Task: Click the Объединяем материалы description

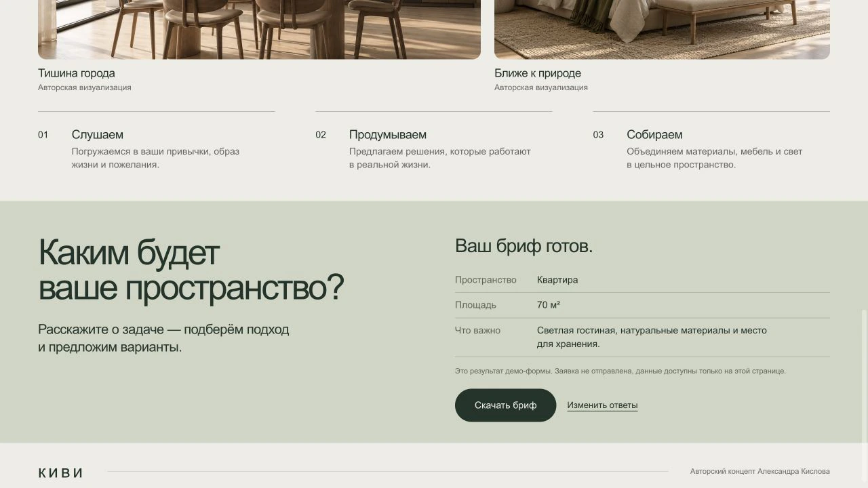Action: 715,158
